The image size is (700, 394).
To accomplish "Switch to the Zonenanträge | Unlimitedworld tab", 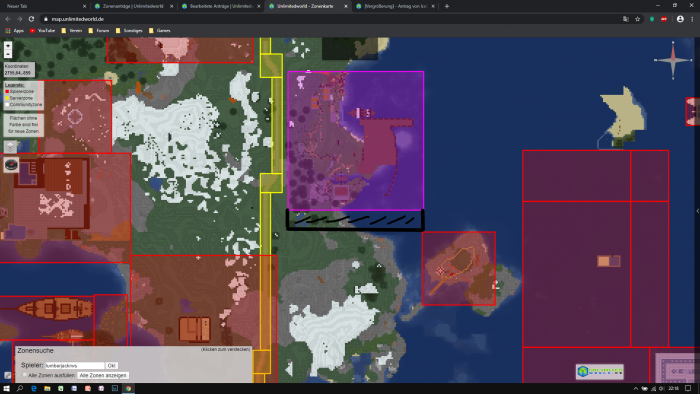I will [133, 6].
